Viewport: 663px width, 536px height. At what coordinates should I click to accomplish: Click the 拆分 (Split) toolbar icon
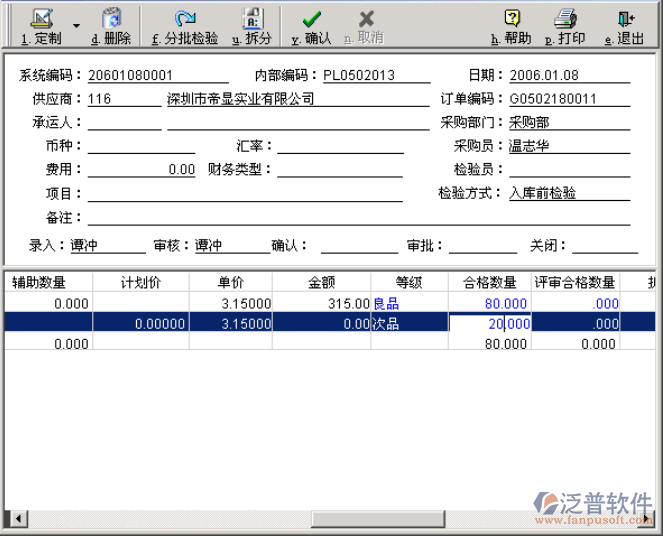[x=252, y=19]
